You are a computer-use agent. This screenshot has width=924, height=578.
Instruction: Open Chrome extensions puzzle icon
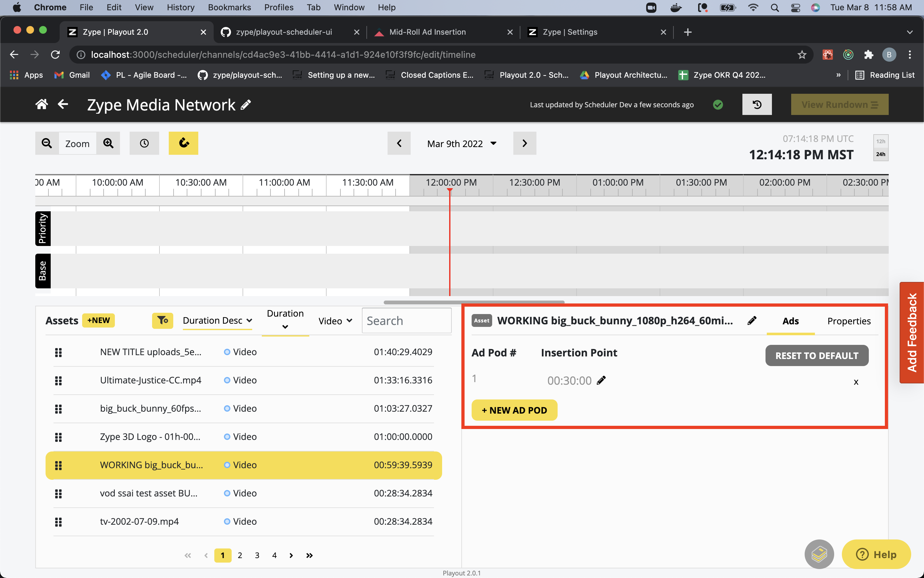click(x=868, y=55)
